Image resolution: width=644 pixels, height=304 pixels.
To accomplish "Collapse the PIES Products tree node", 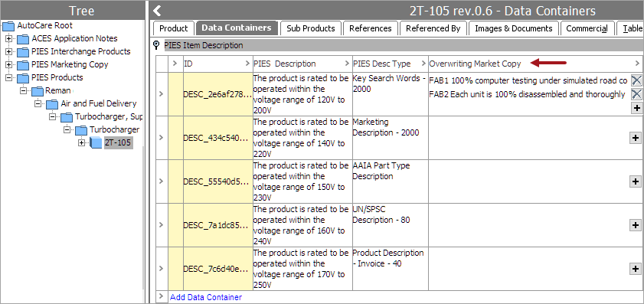I will 8,77.
